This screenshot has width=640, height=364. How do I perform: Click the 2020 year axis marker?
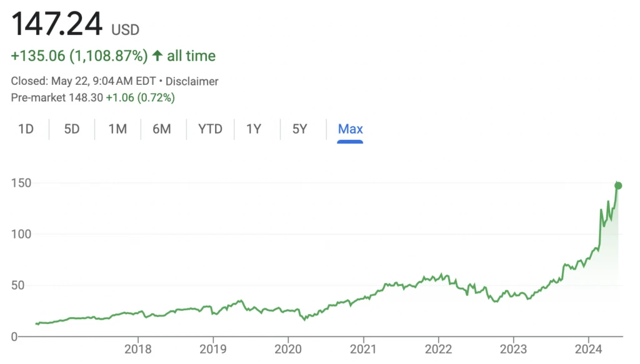[288, 348]
